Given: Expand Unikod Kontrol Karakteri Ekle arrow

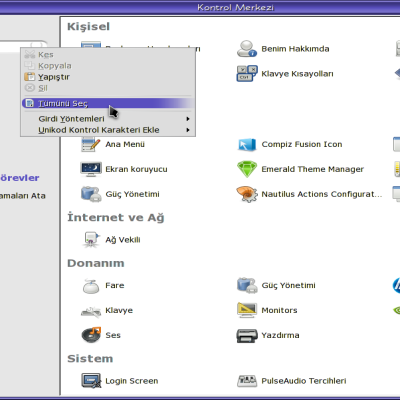Looking at the screenshot, I should (188, 130).
